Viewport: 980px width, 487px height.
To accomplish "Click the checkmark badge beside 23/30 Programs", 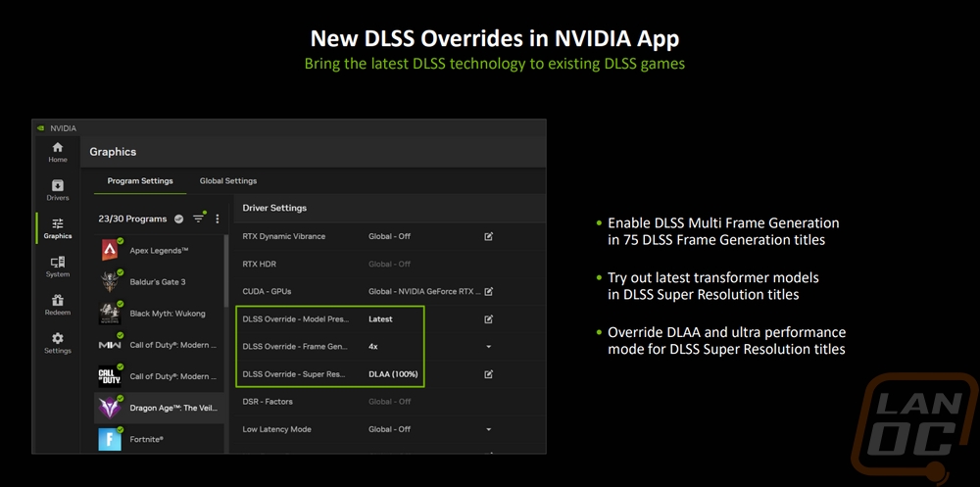I will 178,219.
